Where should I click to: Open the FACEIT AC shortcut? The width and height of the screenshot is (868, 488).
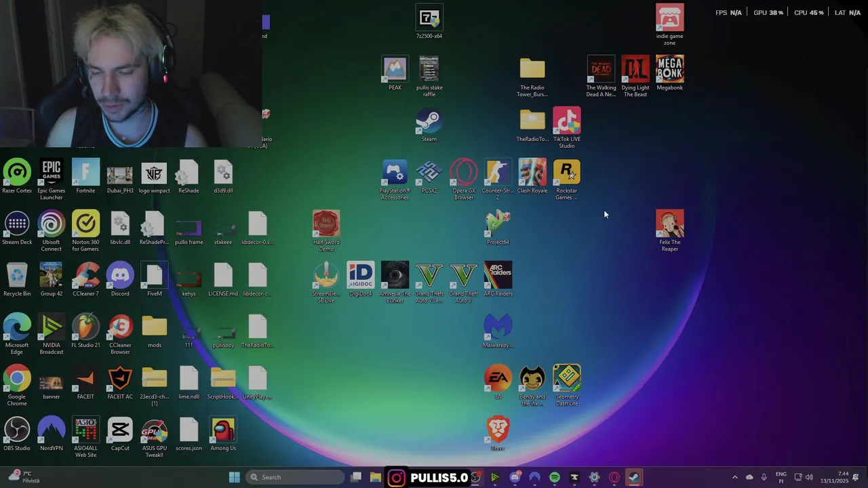coord(120,384)
